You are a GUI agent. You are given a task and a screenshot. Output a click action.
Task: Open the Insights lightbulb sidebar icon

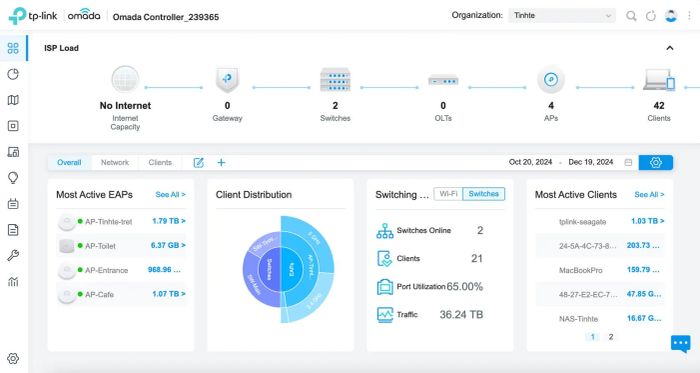tap(13, 178)
